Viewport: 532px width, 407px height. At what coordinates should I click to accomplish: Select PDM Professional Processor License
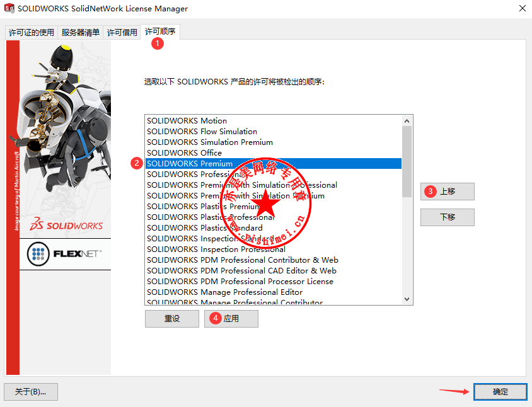[x=274, y=281]
